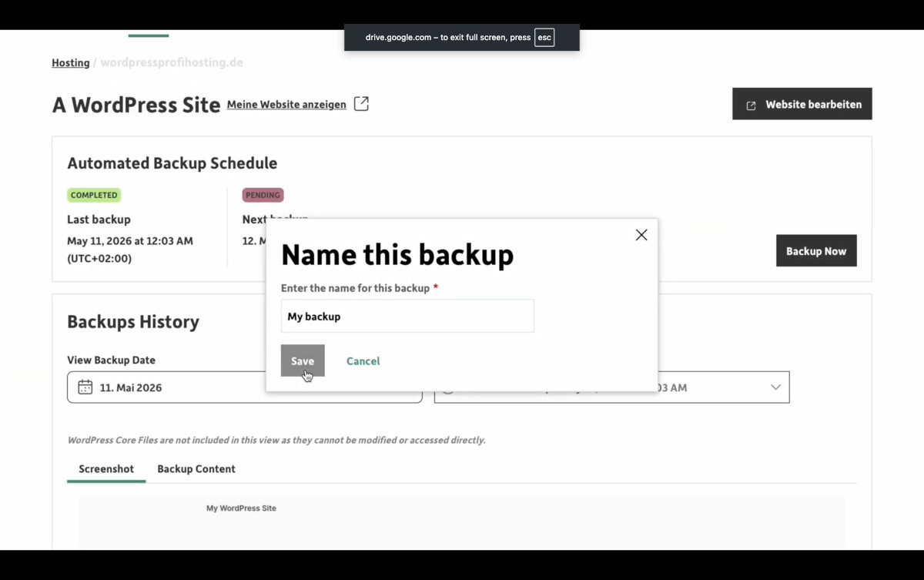Close the Name this backup dialog
Screen dimensions: 924x580
click(x=641, y=235)
